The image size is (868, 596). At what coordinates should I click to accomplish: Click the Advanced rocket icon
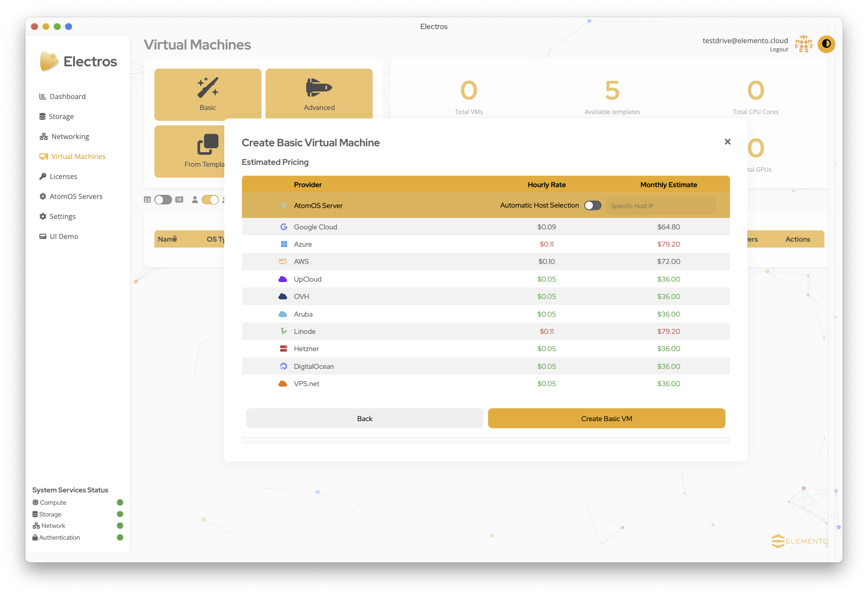click(319, 87)
